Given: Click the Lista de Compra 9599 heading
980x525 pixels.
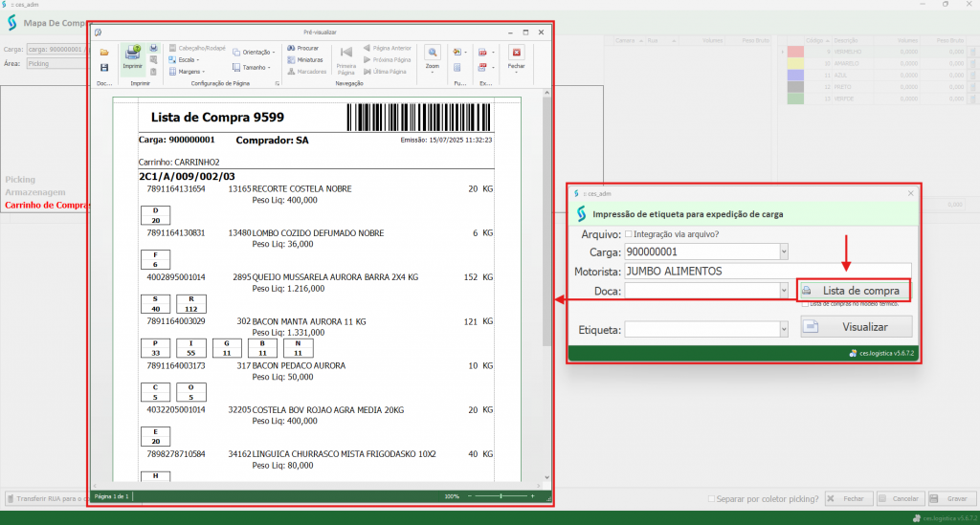Looking at the screenshot, I should (217, 118).
